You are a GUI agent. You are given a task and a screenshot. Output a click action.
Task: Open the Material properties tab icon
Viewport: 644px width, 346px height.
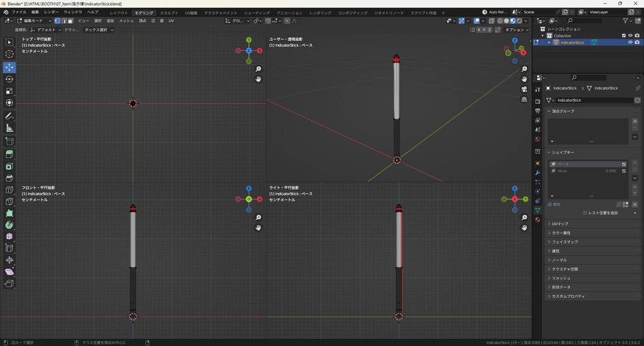click(x=538, y=220)
